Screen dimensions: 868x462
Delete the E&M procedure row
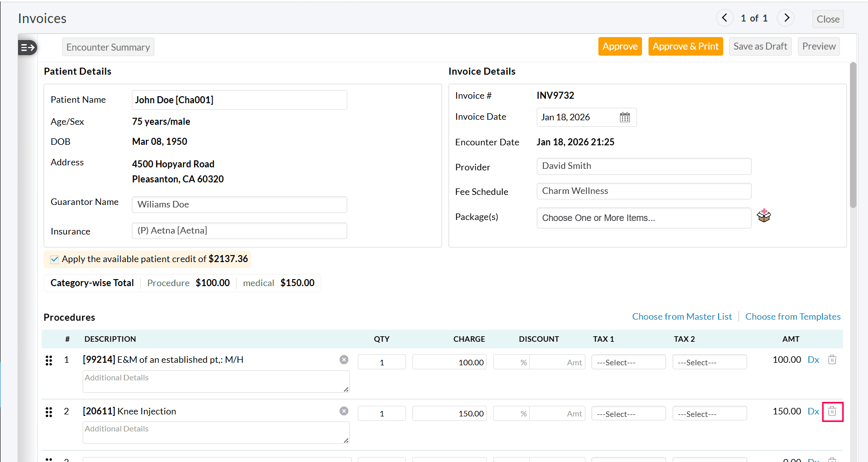click(x=832, y=359)
